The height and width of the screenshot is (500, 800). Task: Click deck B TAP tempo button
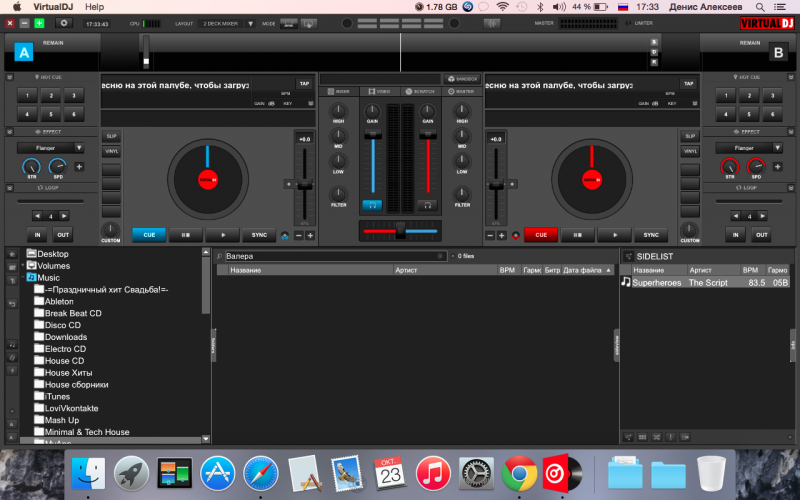coord(689,83)
